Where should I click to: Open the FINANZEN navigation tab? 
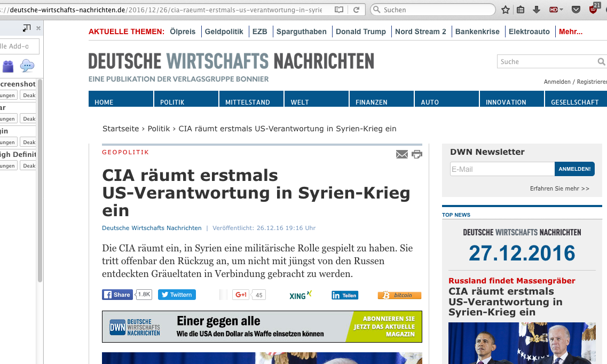tap(381, 99)
